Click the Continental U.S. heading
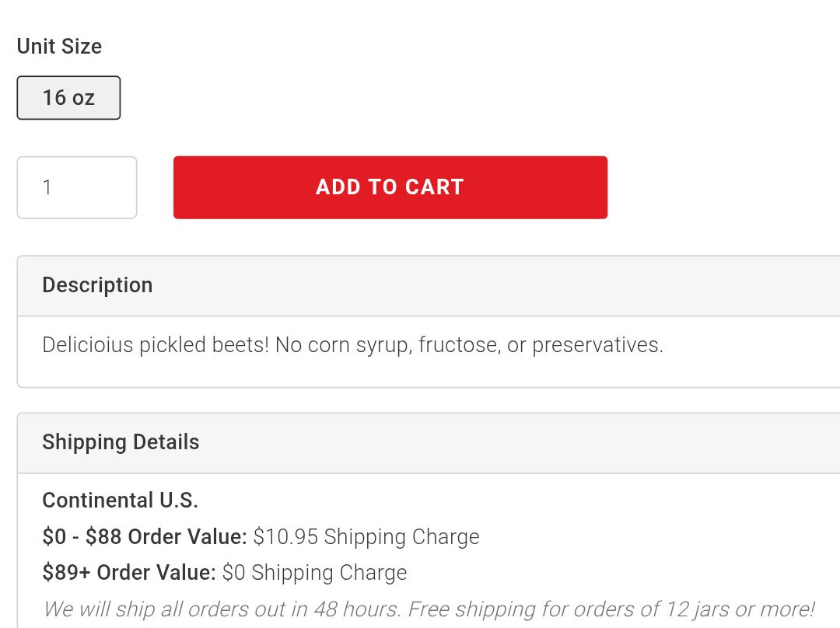Image resolution: width=840 pixels, height=628 pixels. pyautogui.click(x=120, y=501)
